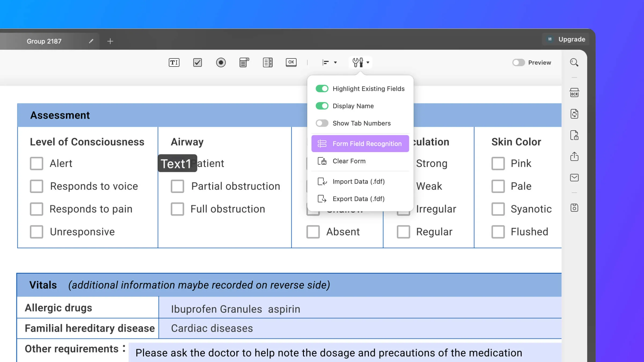Select the Button/OK field tool
Viewport: 644px width, 362px height.
[291, 62]
